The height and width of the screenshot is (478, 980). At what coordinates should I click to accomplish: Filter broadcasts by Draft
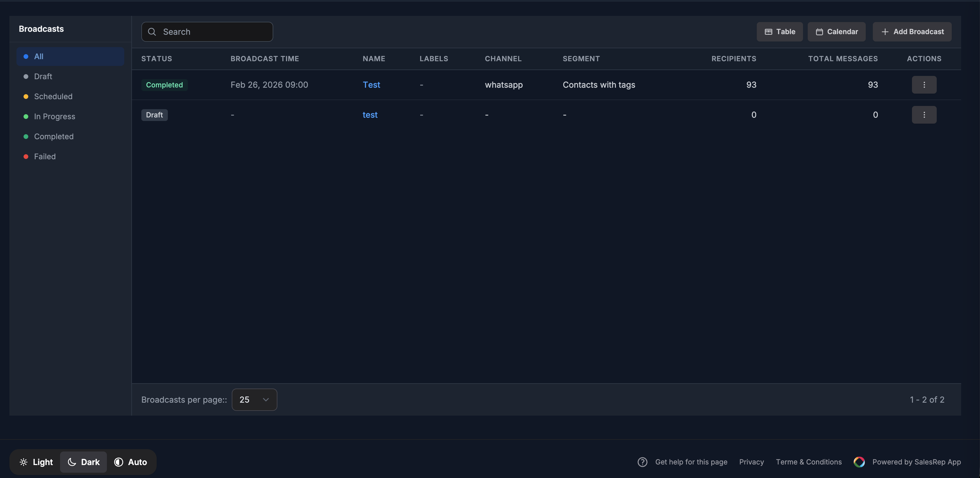[x=70, y=77]
